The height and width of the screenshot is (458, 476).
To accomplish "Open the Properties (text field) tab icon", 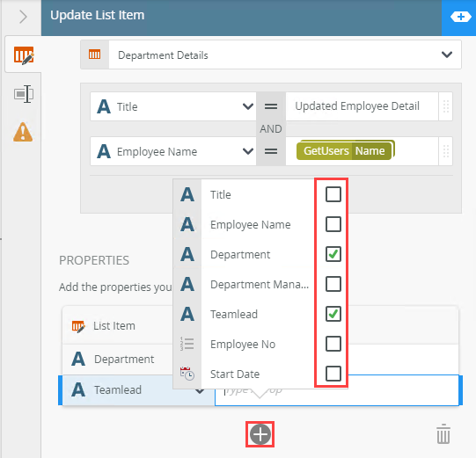I will tap(24, 94).
